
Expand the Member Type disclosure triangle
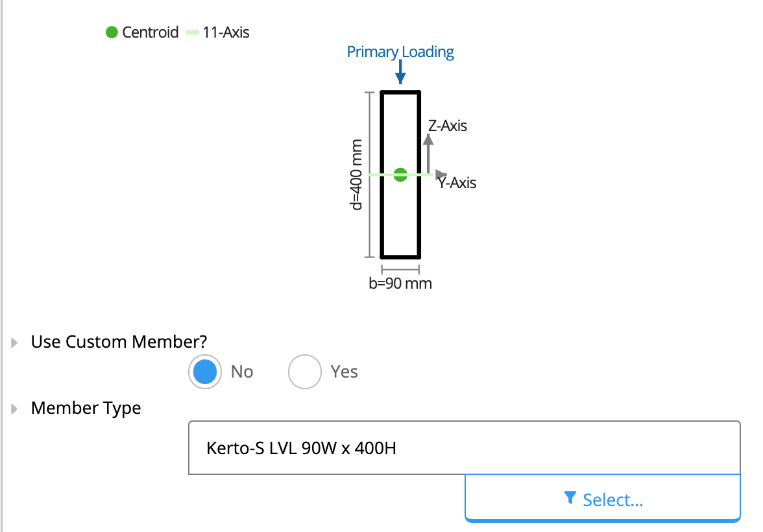pyautogui.click(x=14, y=409)
